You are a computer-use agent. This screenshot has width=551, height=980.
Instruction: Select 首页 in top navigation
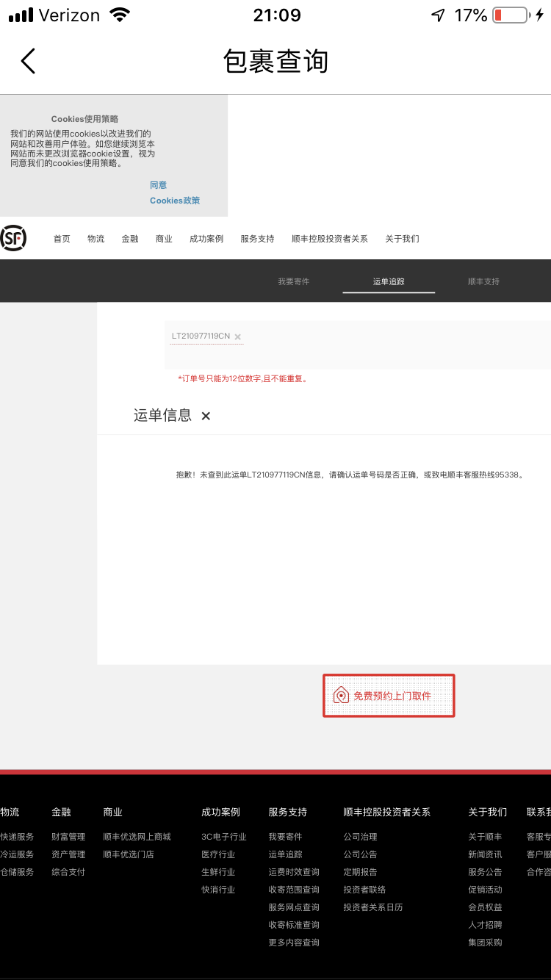pyautogui.click(x=62, y=239)
